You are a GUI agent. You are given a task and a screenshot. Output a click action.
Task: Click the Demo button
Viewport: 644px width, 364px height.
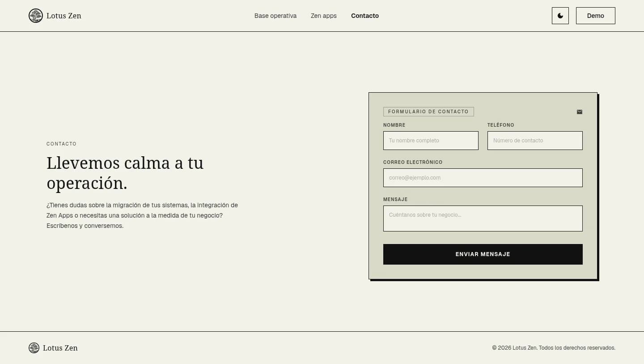(596, 16)
